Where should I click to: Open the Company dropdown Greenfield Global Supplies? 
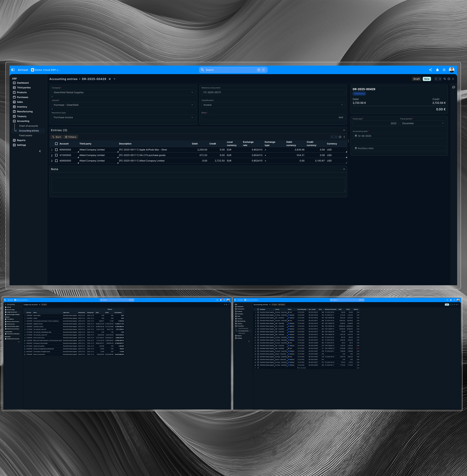(x=123, y=92)
